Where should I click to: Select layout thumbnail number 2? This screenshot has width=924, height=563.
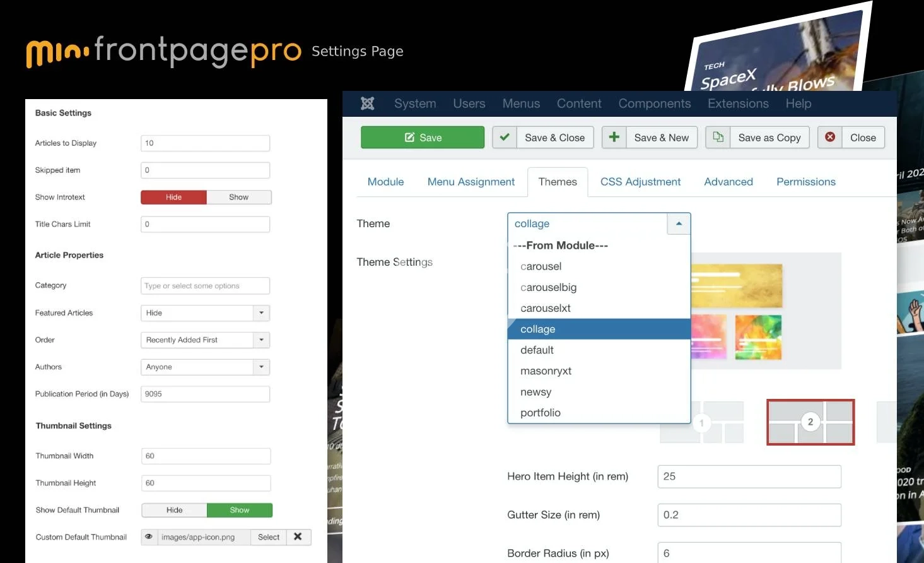tap(810, 422)
